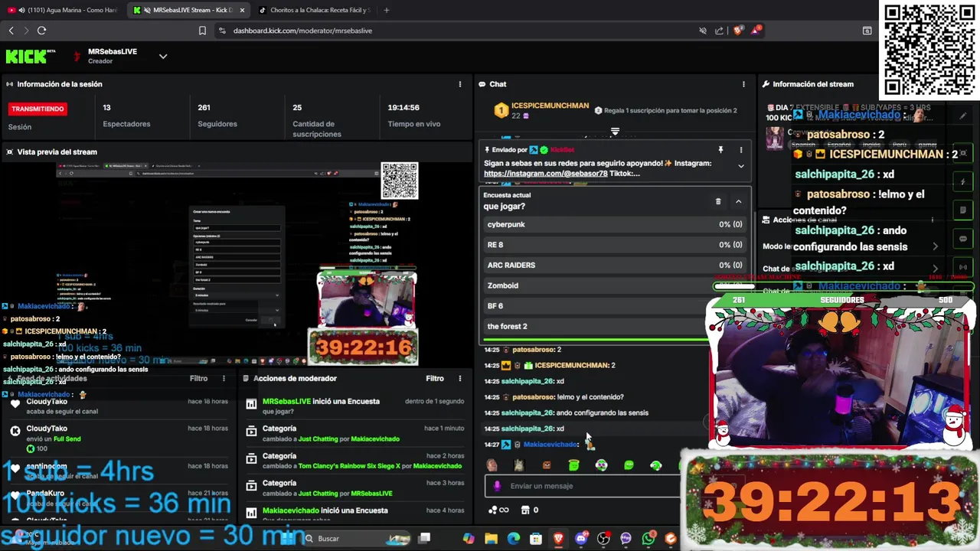Open the Instagram link in pinned message
The image size is (980, 551).
click(x=545, y=174)
